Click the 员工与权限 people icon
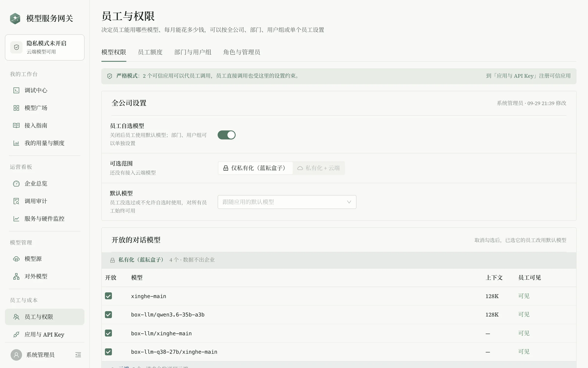Image resolution: width=588 pixels, height=368 pixels. coord(16,317)
